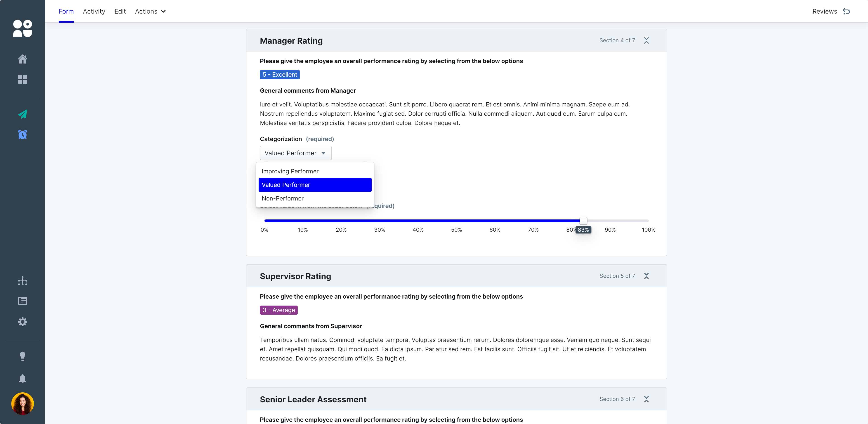
Task: Click the 3 - Average rating badge
Action: coord(279,310)
